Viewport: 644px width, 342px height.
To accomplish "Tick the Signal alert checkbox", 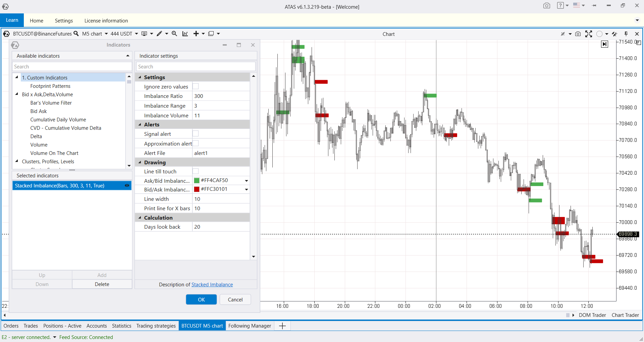I will (x=196, y=134).
